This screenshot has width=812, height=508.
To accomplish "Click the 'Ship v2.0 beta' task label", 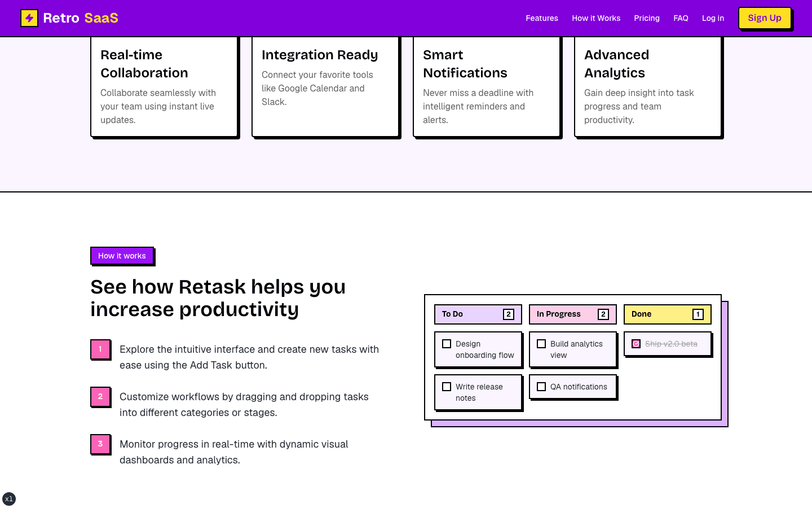I will tap(671, 344).
